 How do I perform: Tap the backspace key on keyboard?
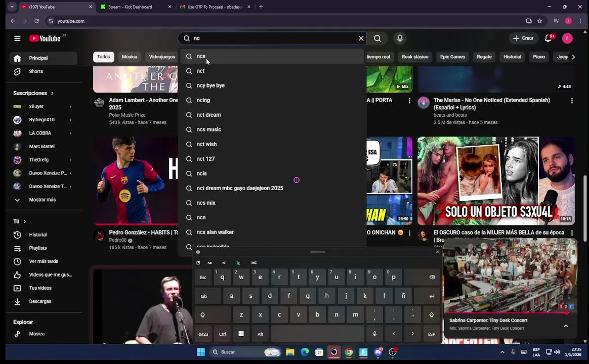[423, 278]
